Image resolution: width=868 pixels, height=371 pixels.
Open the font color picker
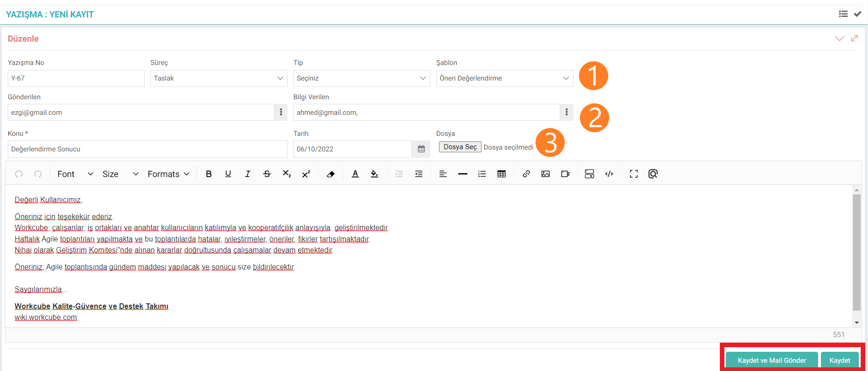355,174
